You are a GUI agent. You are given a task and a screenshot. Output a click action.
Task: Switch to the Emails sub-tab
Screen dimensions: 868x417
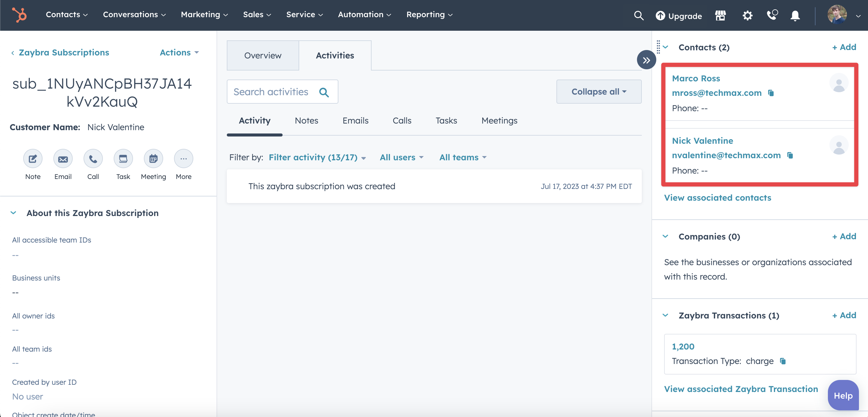click(x=356, y=121)
